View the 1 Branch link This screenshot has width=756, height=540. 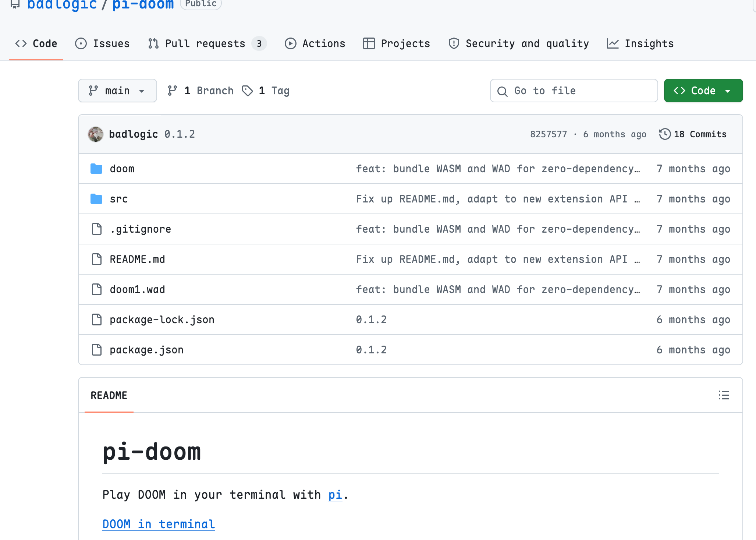pyautogui.click(x=200, y=91)
